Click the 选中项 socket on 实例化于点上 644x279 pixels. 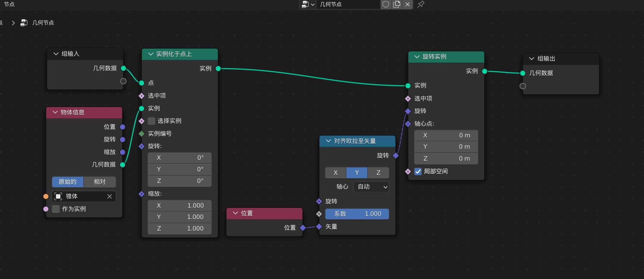(142, 96)
